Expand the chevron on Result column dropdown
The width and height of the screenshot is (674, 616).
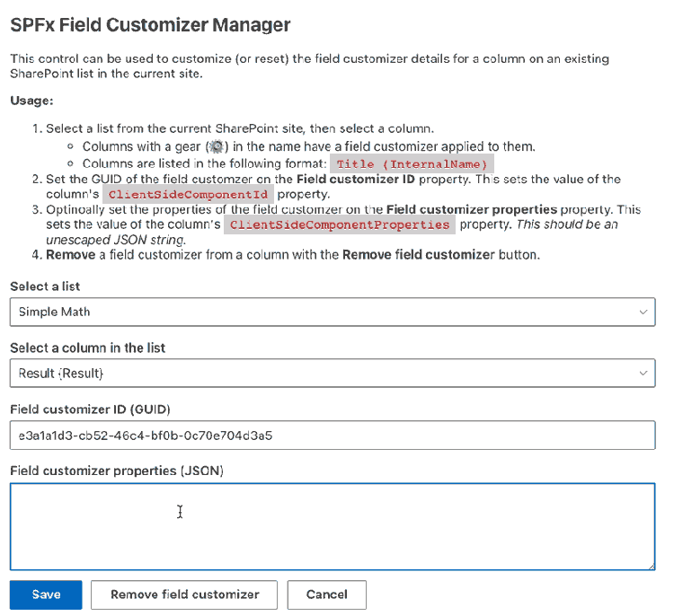tap(643, 373)
